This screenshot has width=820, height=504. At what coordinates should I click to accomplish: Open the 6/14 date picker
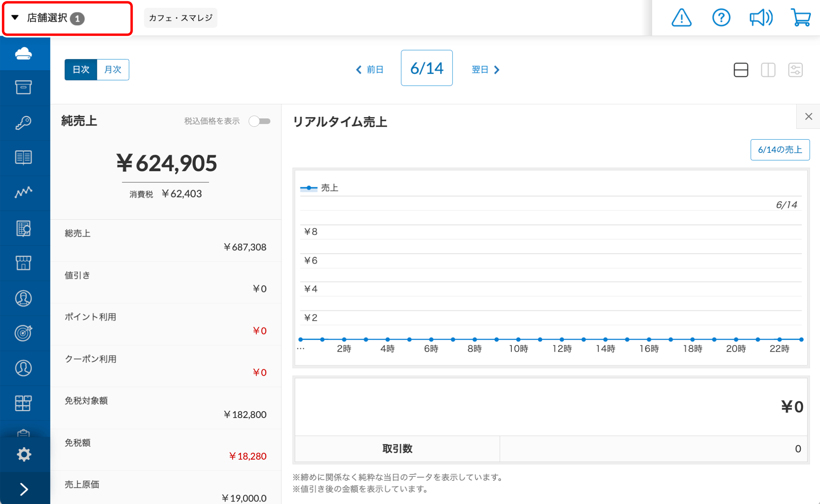click(426, 68)
